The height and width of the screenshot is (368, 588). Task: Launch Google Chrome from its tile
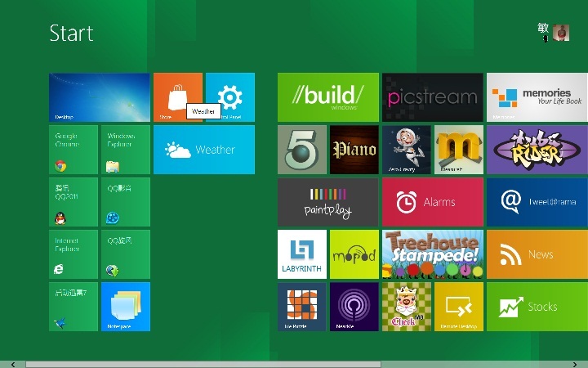(73, 150)
